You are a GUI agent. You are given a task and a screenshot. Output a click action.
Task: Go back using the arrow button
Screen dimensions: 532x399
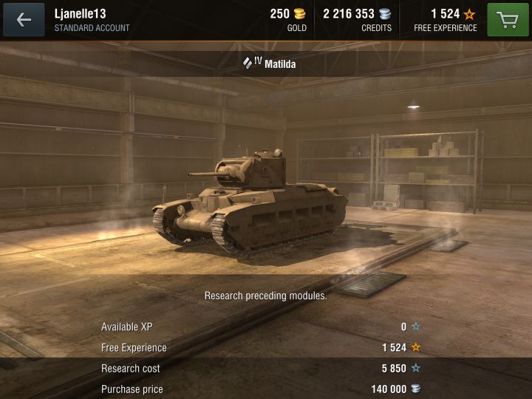click(x=24, y=20)
